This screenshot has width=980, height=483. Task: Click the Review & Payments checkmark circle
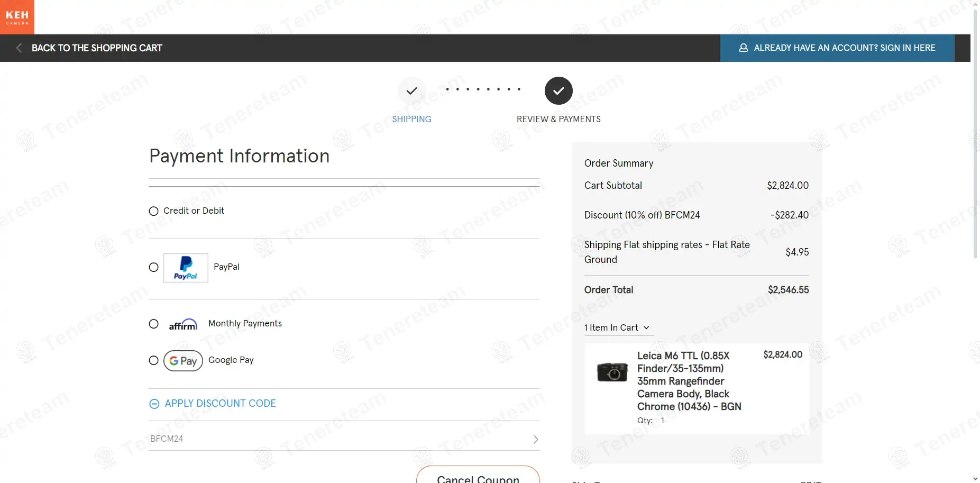pos(558,90)
